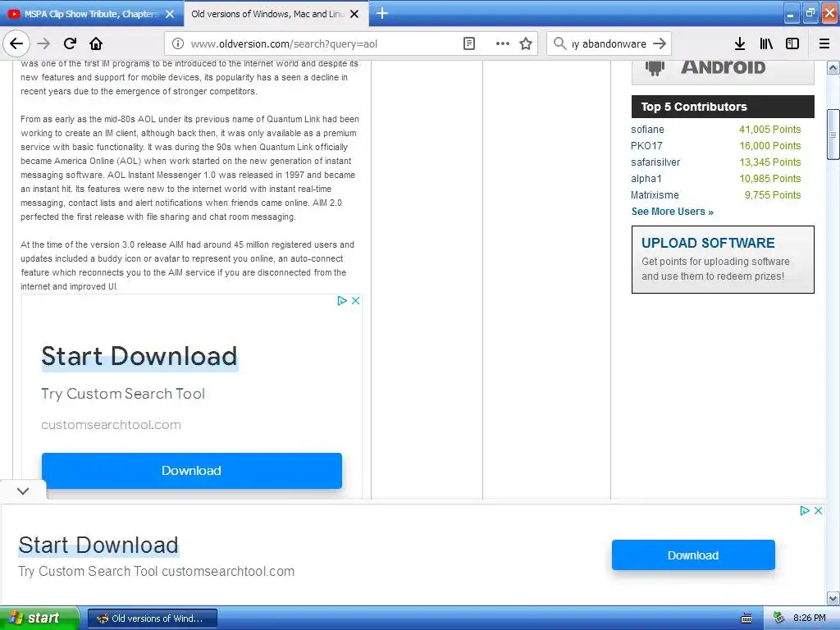Collapse bottom ad with chevron
Image resolution: width=840 pixels, height=630 pixels.
pos(23,491)
